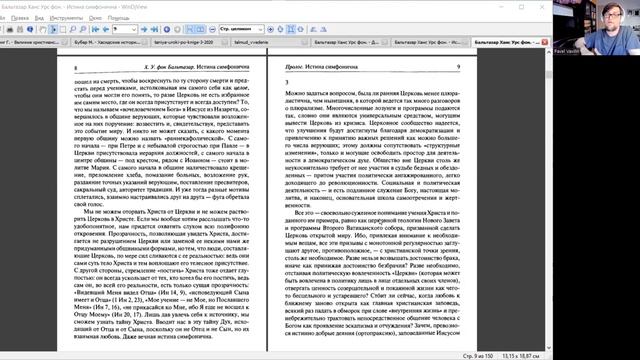
Task: Toggle the highlighted fit-page zoom button
Action: click(x=291, y=29)
